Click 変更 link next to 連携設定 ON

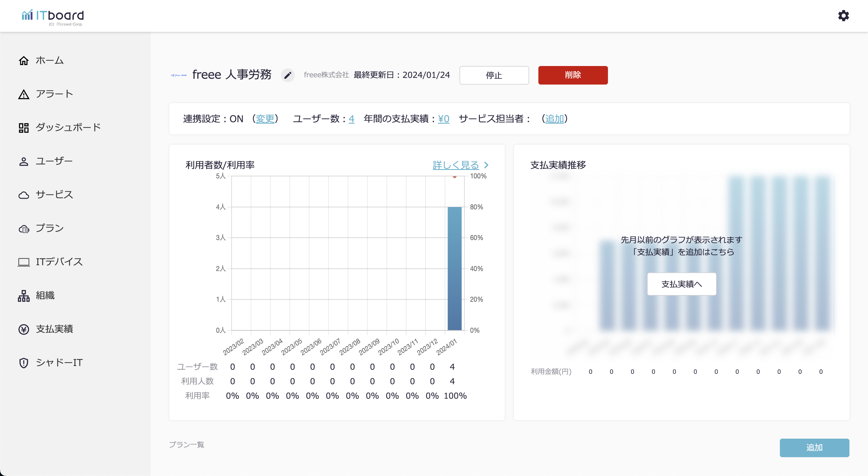coord(265,119)
